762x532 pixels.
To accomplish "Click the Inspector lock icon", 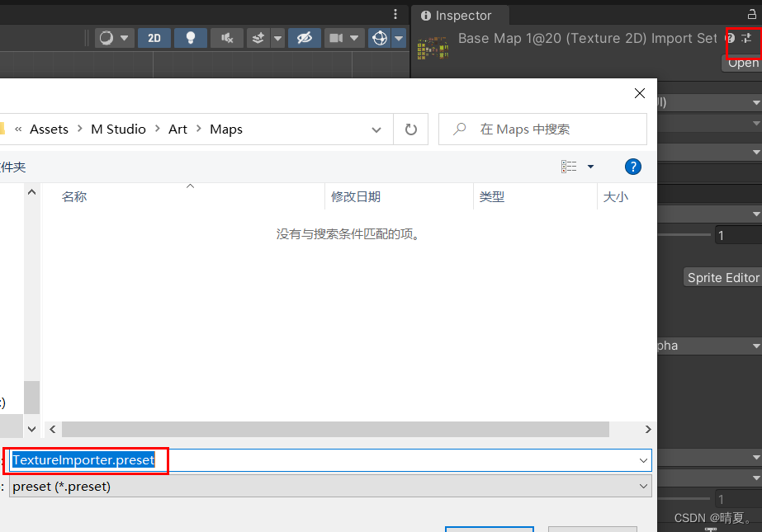I will pyautogui.click(x=752, y=15).
